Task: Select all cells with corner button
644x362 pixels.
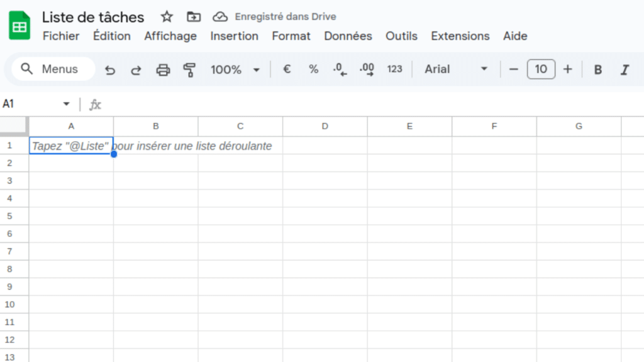Action: [14, 126]
